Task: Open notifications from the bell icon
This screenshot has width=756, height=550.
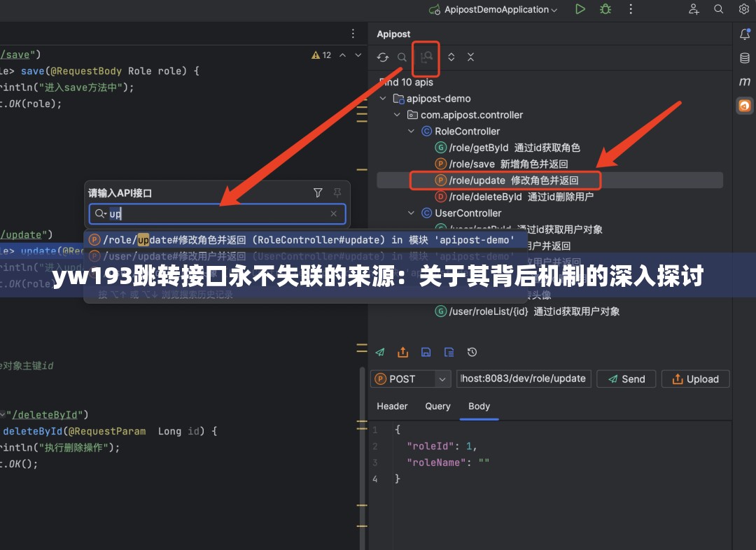Action: click(x=744, y=34)
